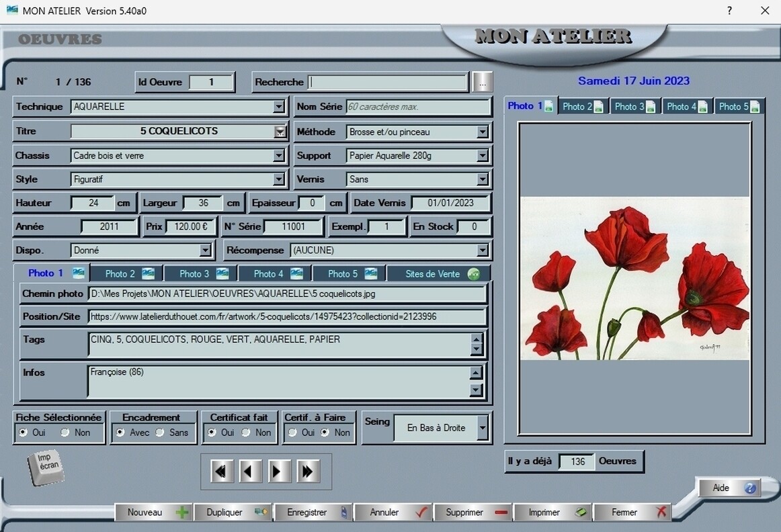Expand the Méthode dropdown
781x532 pixels.
tap(483, 132)
